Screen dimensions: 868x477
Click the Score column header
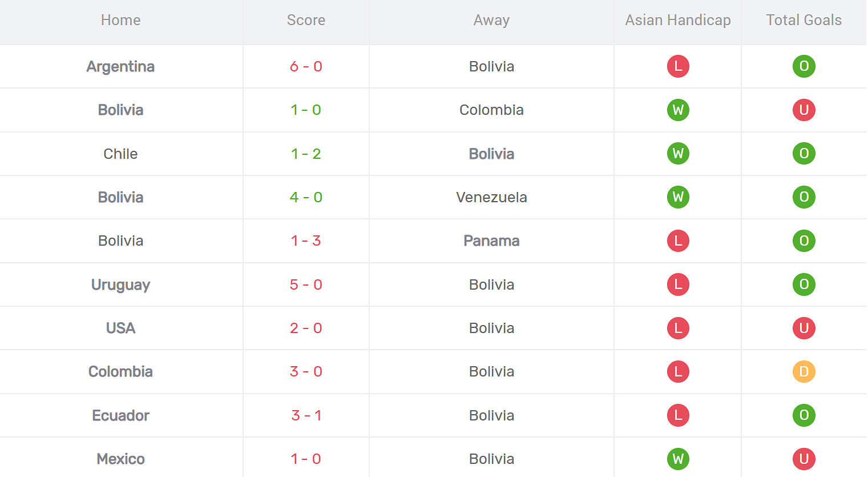click(306, 20)
